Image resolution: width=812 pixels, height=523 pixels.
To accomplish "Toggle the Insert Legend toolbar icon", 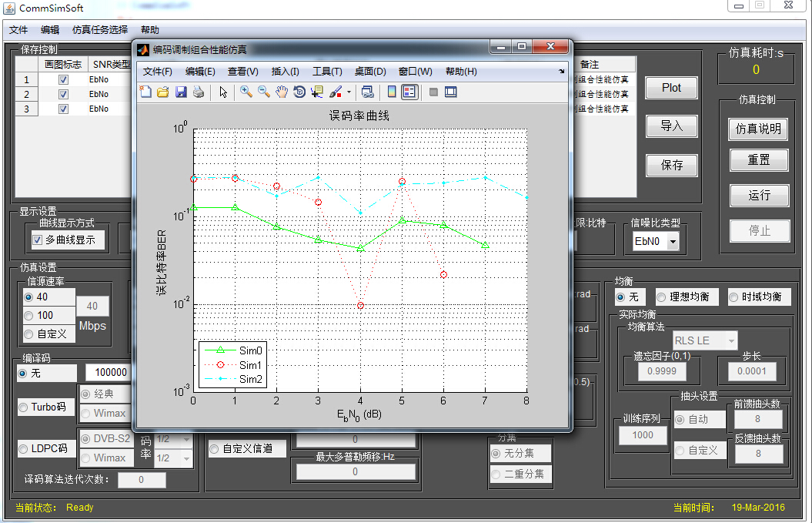I will 409,92.
